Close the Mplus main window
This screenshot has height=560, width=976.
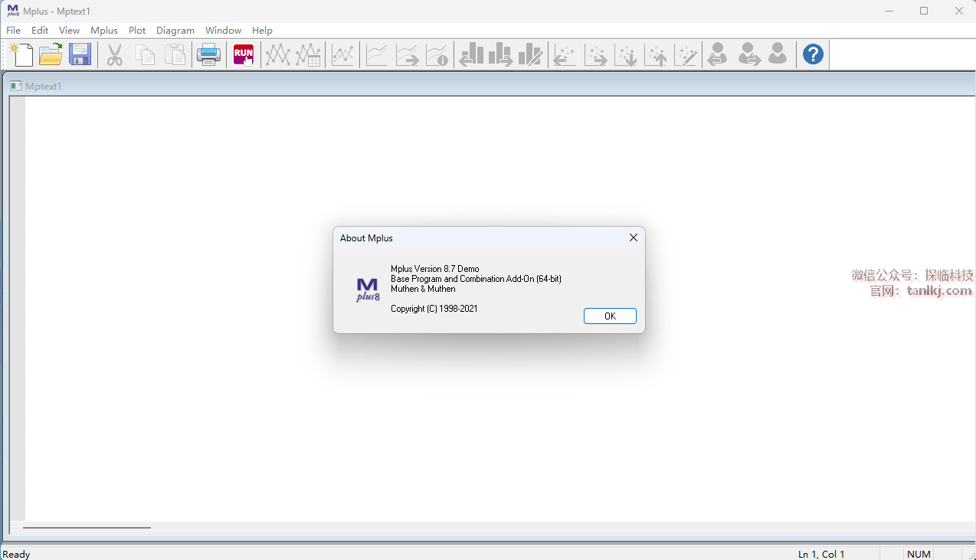coord(958,11)
